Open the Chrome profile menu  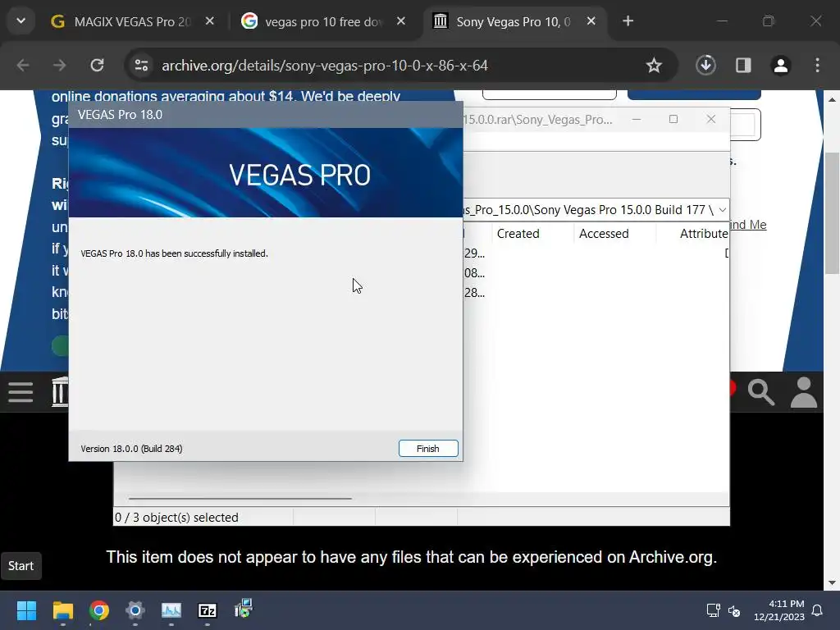click(781, 66)
